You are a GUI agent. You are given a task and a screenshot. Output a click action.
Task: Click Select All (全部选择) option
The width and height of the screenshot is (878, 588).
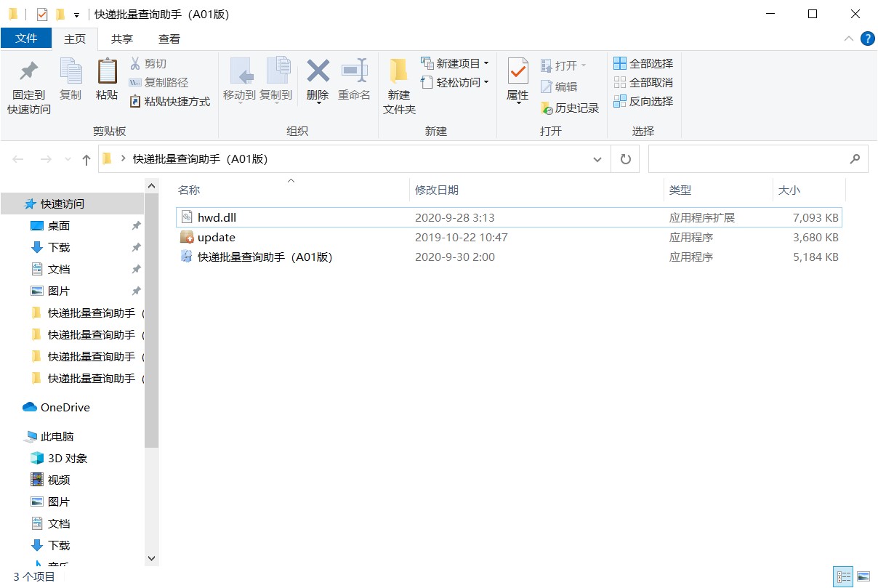pos(643,64)
